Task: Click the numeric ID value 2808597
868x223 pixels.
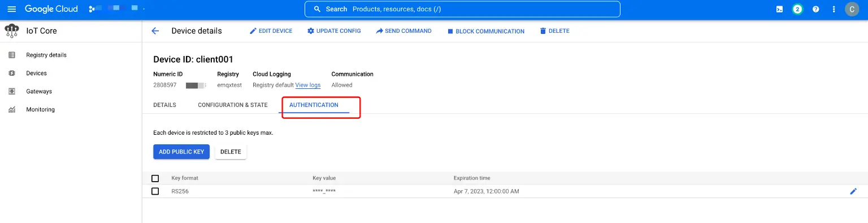Action: pos(165,85)
